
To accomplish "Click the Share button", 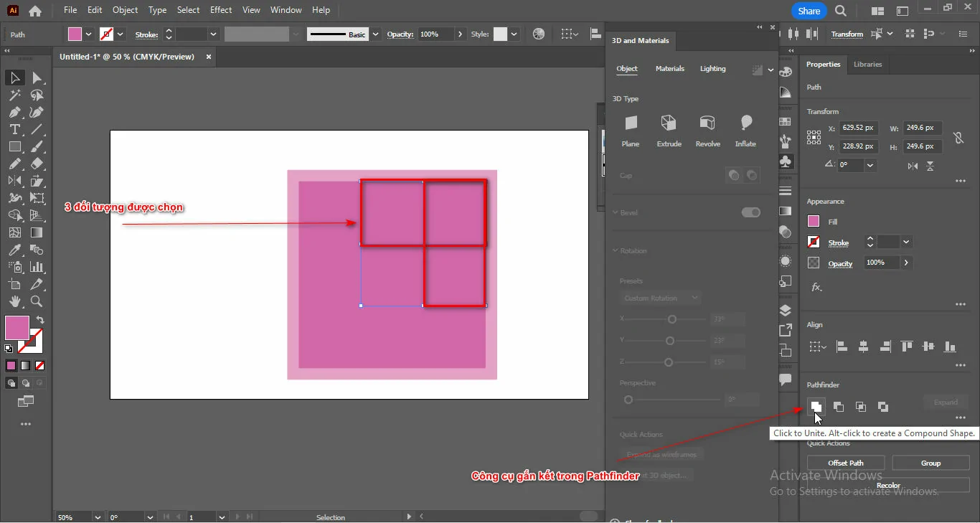I will coord(809,11).
